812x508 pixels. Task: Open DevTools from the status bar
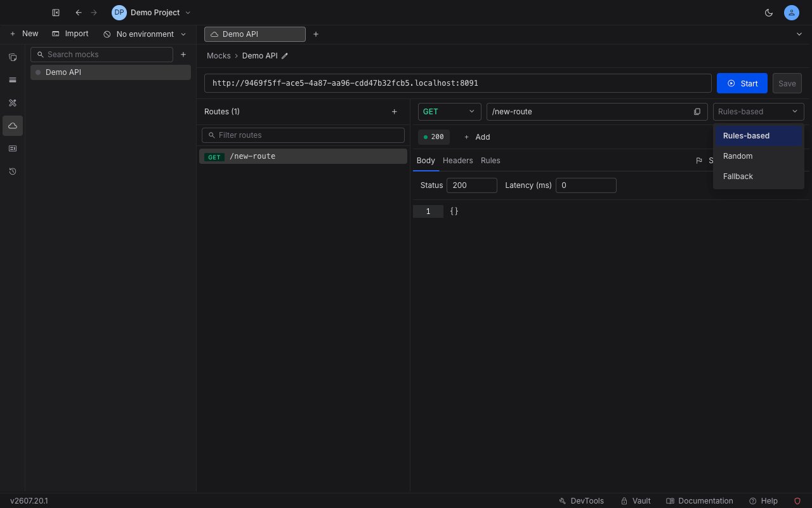[581, 501]
